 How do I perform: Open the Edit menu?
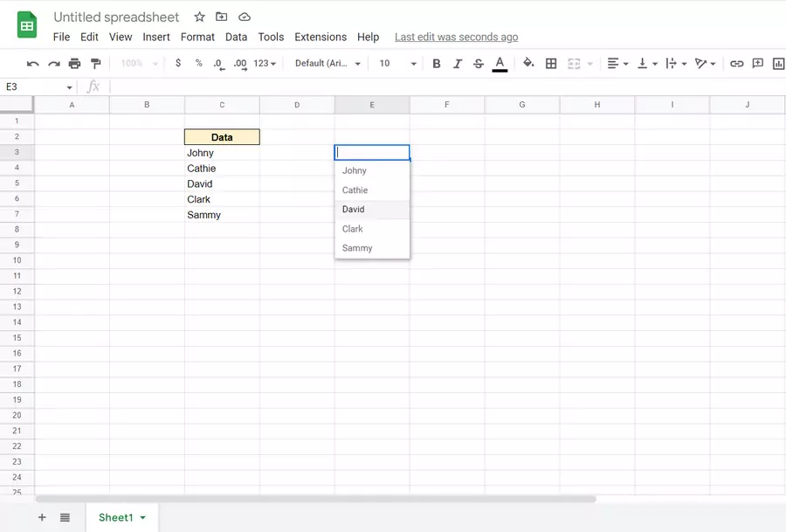(89, 37)
